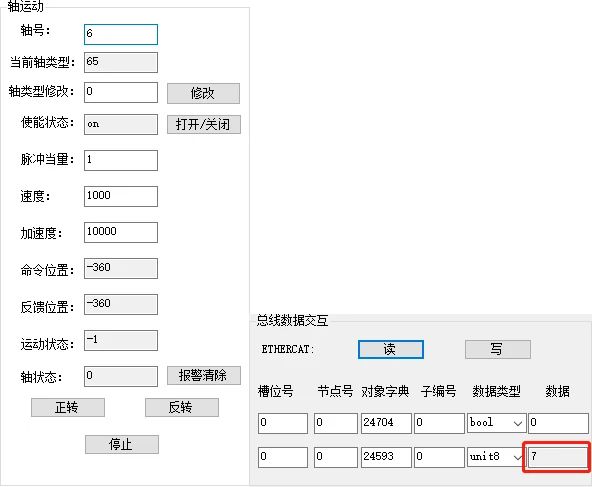This screenshot has width=592, height=487.
Task: Clear alarm using 报警清除 button
Action: click(204, 375)
